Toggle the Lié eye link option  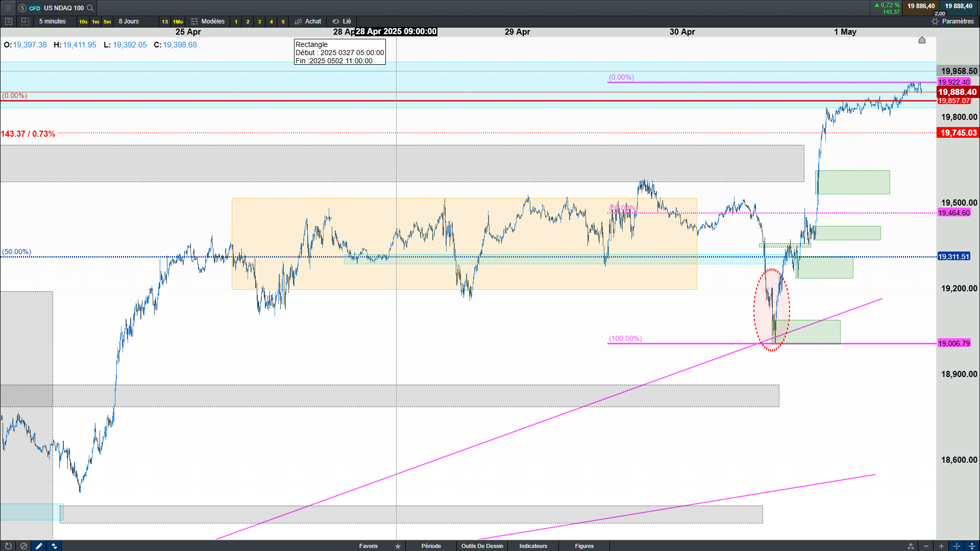342,21
